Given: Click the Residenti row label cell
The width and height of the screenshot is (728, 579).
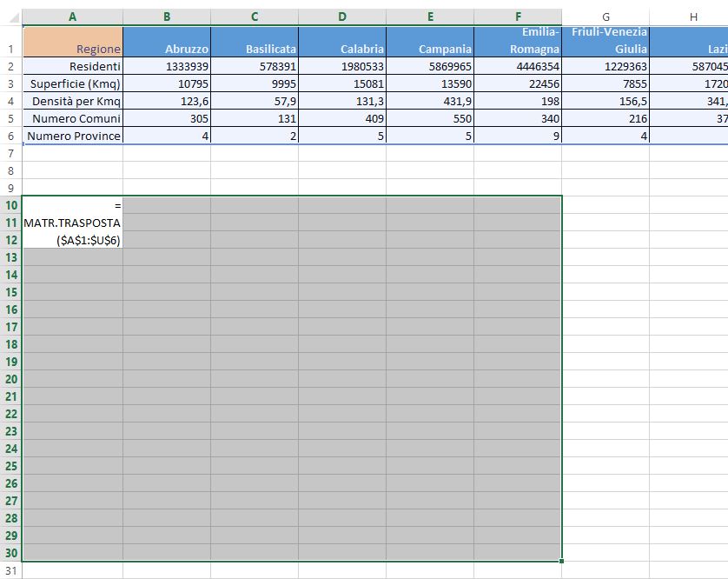Looking at the screenshot, I should pyautogui.click(x=72, y=66).
